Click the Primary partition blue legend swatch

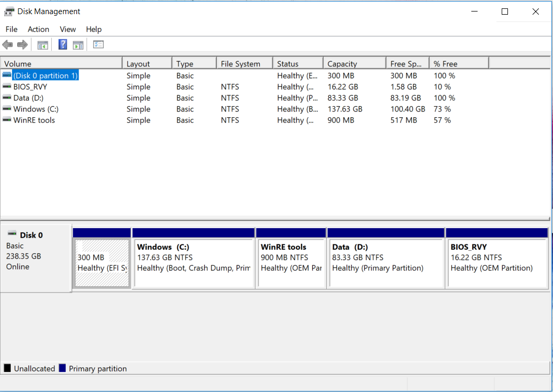(62, 368)
